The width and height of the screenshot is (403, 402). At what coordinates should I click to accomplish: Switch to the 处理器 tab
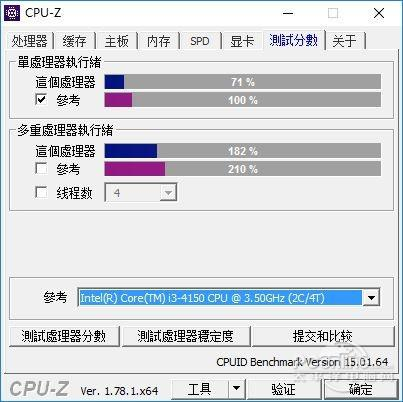click(29, 41)
